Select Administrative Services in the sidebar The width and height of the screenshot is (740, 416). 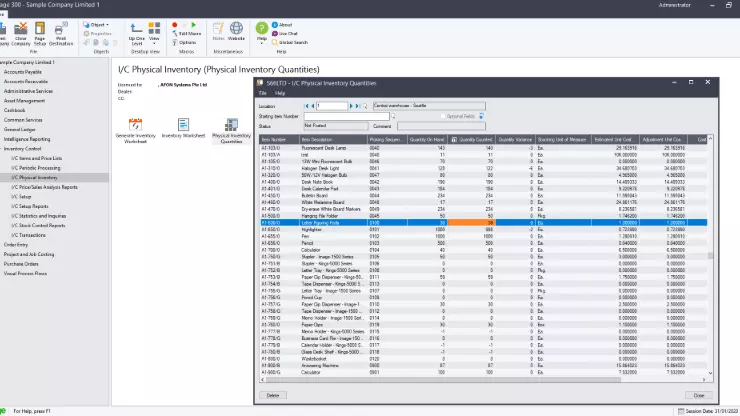tap(28, 91)
